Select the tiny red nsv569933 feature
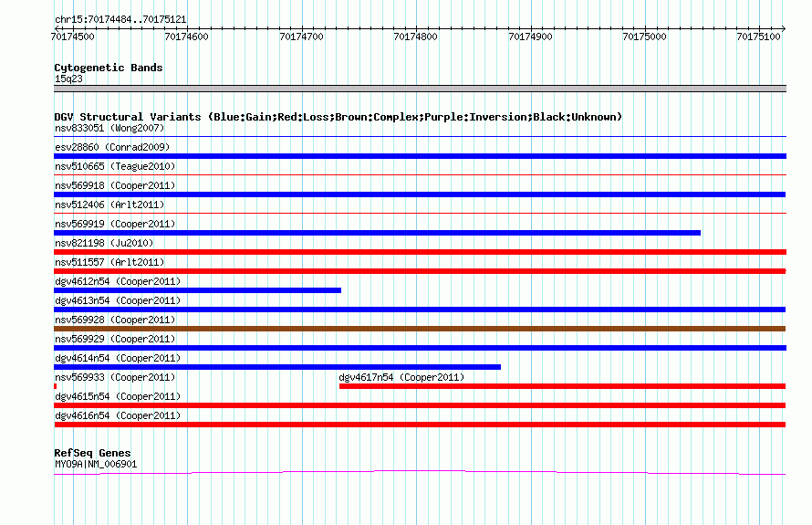 point(55,386)
